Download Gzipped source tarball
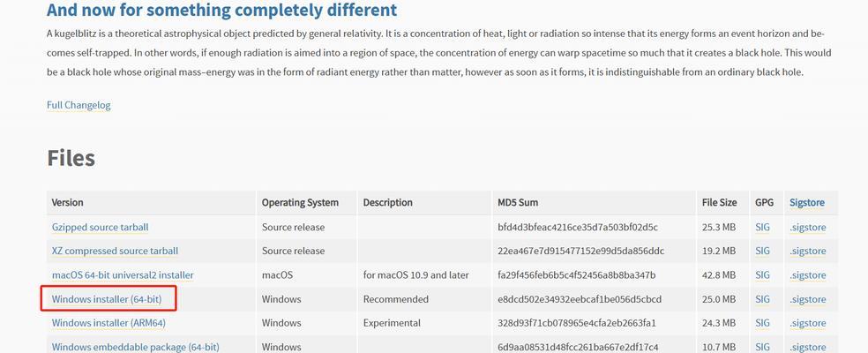868x353 pixels. (x=101, y=227)
